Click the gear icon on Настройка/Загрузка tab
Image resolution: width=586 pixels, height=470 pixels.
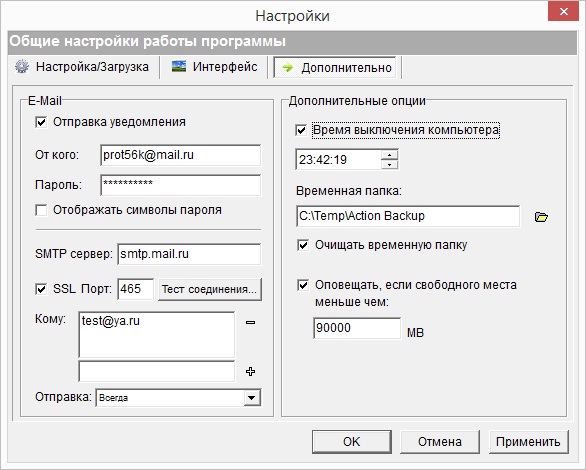tap(22, 67)
